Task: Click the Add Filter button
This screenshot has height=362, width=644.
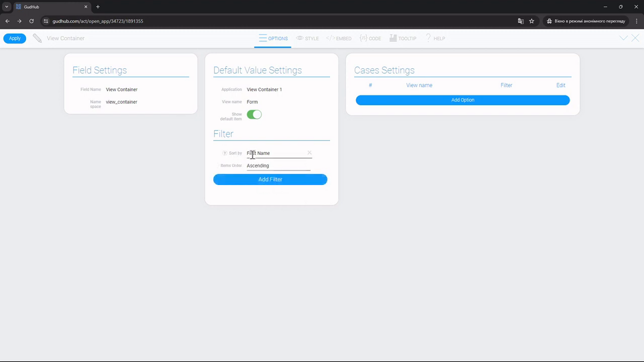Action: [270, 179]
